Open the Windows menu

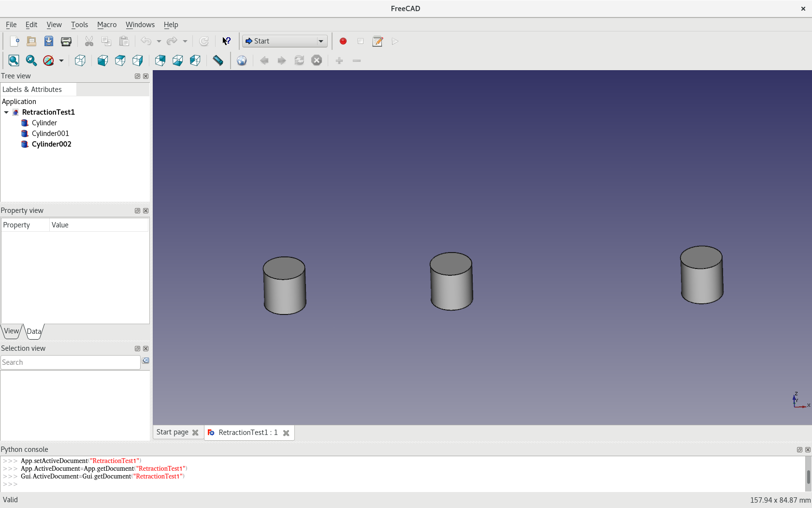pos(140,25)
